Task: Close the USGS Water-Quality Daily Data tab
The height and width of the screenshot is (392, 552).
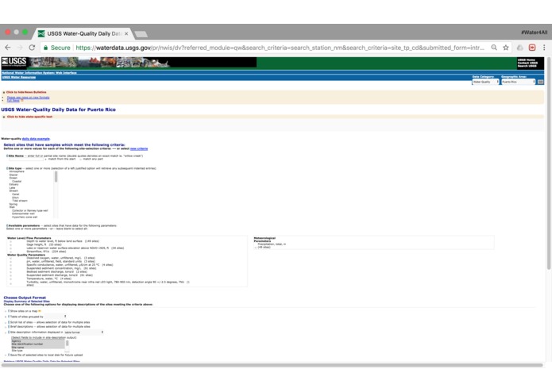Action: 126,34
